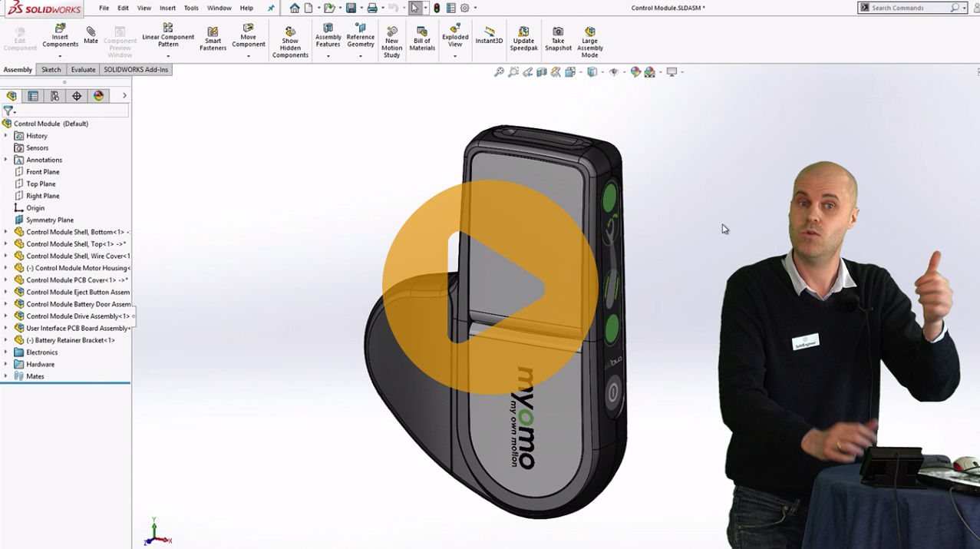Viewport: 980px width, 549px height.
Task: Open the Exploded View tool
Action: (454, 38)
